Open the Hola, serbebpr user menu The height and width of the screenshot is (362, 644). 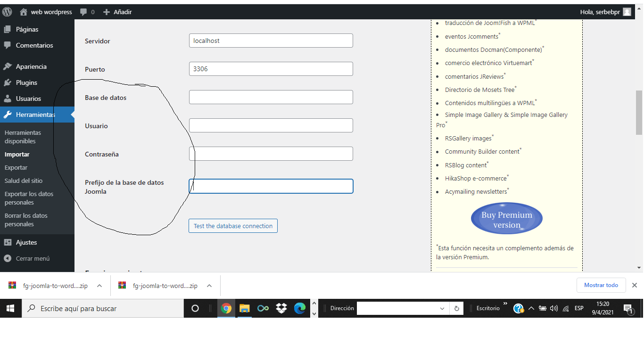tap(605, 12)
